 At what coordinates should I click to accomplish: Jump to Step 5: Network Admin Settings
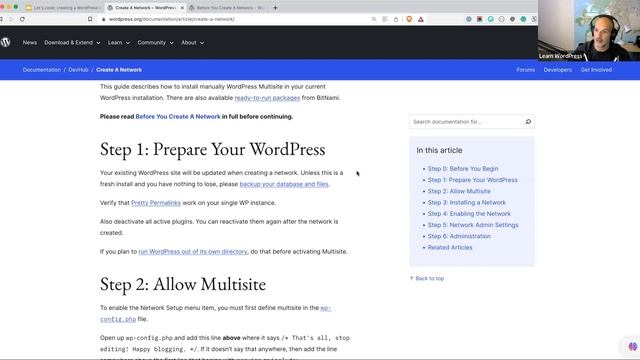pyautogui.click(x=473, y=225)
